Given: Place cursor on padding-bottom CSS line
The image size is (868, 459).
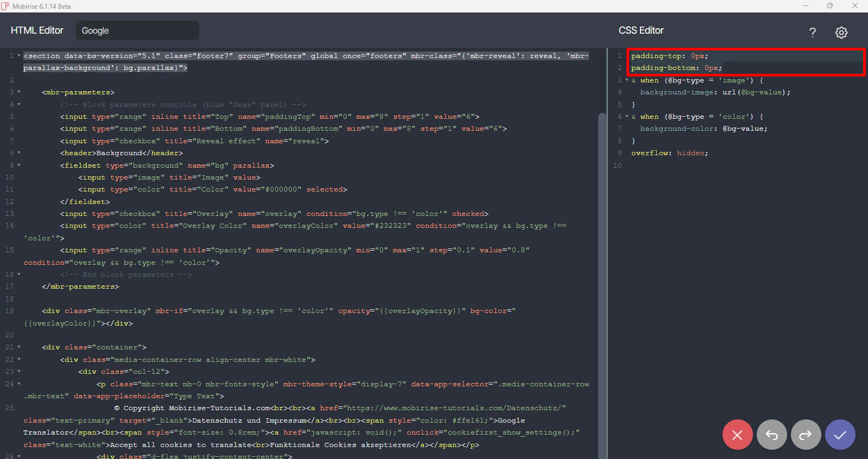Looking at the screenshot, I should tap(676, 68).
